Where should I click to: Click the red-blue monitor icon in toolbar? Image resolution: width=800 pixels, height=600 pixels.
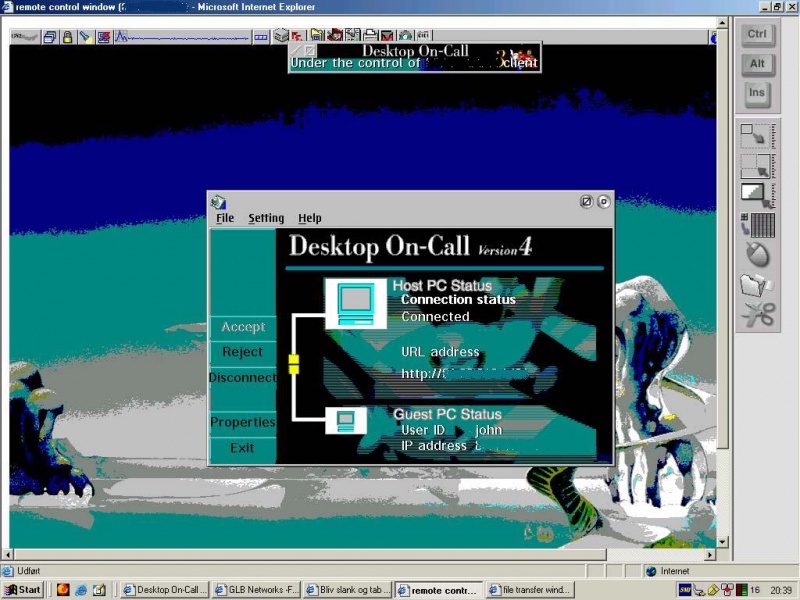(x=104, y=37)
